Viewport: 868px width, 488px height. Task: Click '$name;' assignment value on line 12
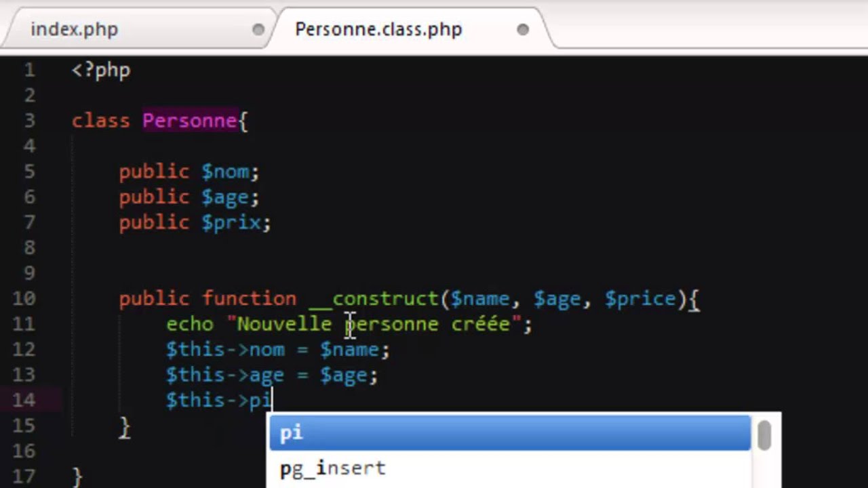355,350
